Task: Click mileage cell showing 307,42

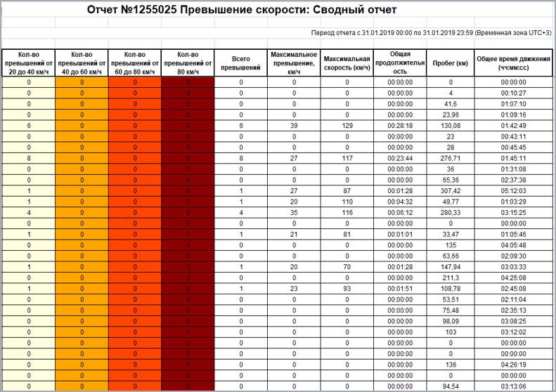Action: pos(451,191)
